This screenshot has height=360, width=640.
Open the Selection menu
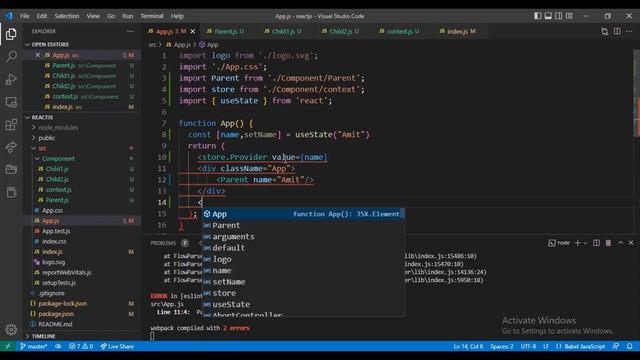point(67,16)
